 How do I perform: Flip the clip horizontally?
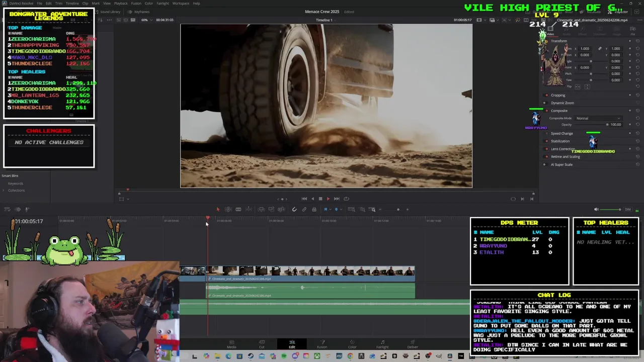point(578,86)
